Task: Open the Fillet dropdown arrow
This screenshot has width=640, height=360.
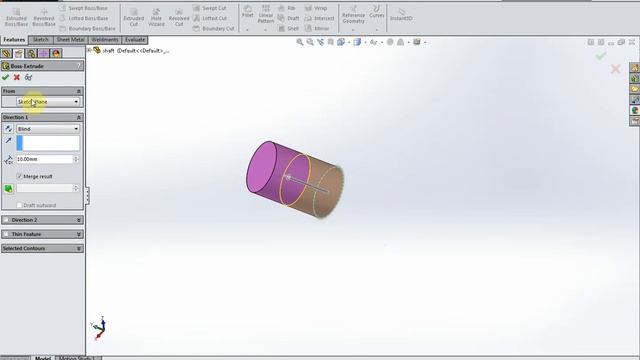Action: 247,30
